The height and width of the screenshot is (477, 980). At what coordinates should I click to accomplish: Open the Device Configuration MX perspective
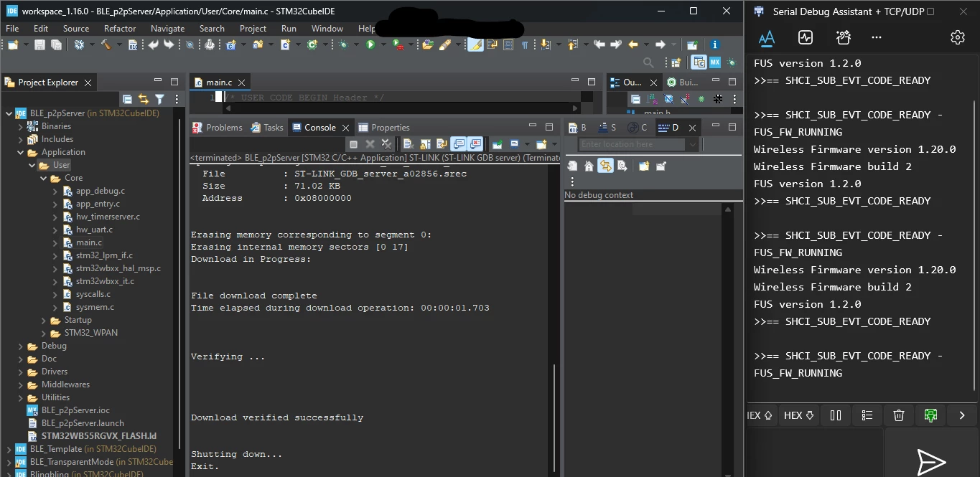pos(715,62)
